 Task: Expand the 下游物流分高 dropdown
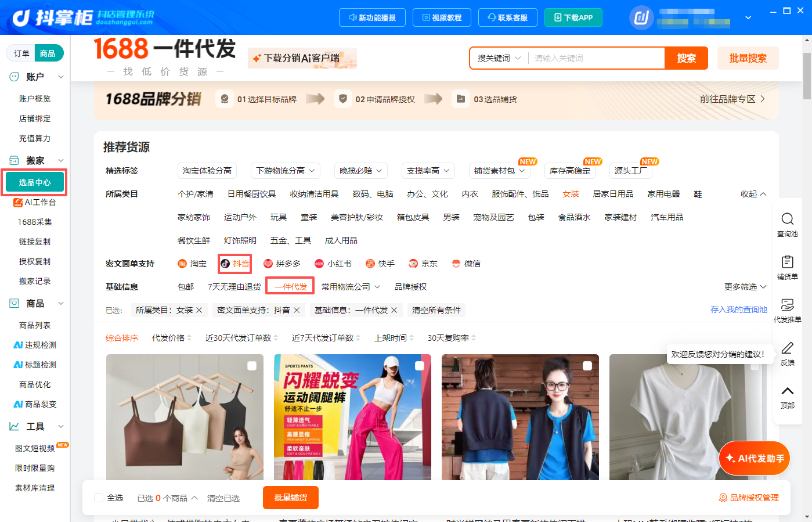coord(286,171)
